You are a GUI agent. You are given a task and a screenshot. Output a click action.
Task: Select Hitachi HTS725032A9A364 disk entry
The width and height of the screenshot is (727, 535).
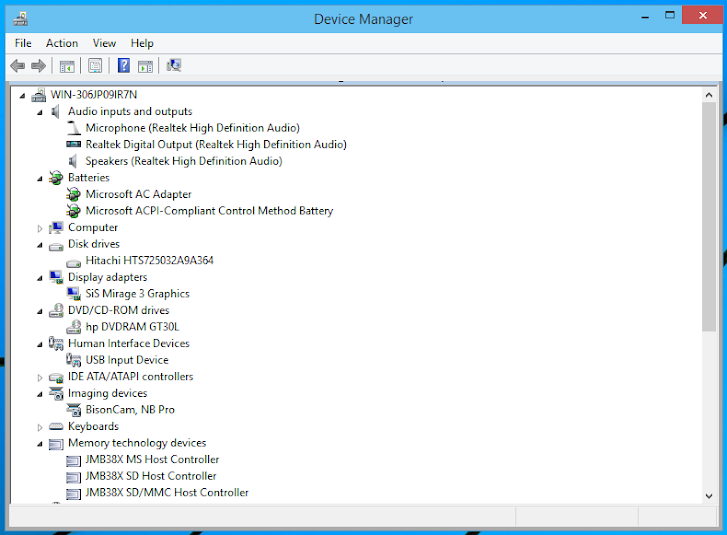(149, 261)
